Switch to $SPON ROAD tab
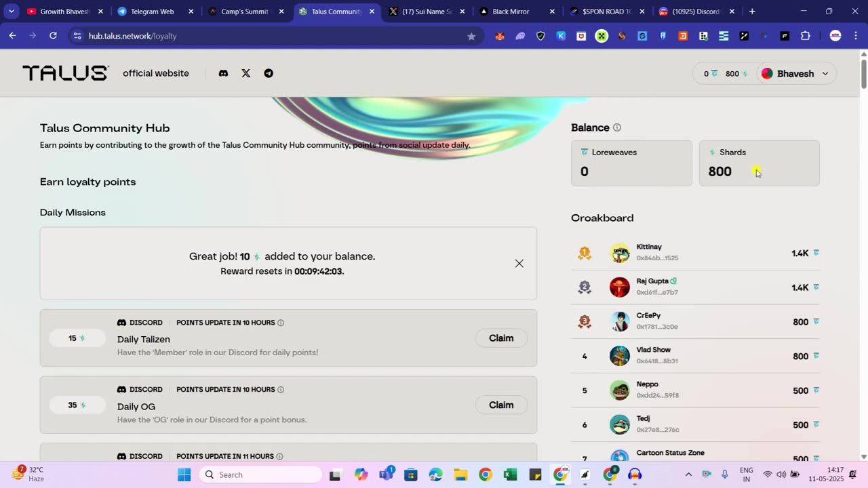 click(606, 12)
